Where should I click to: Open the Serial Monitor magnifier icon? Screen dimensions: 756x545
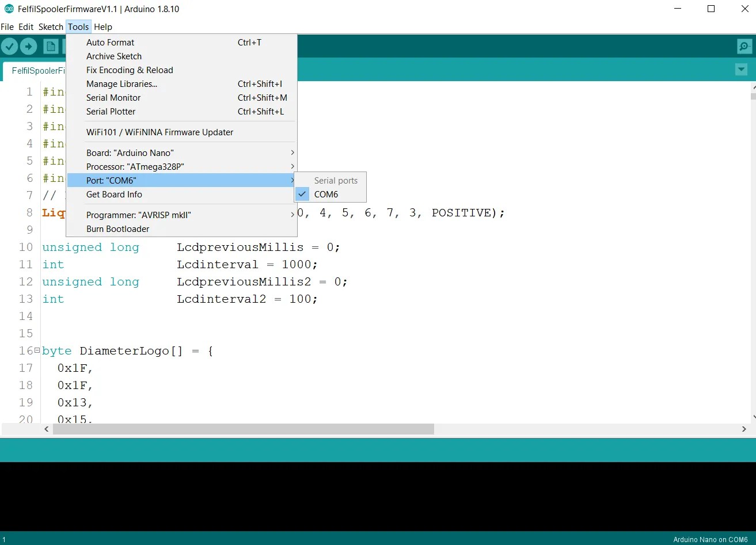pos(744,47)
